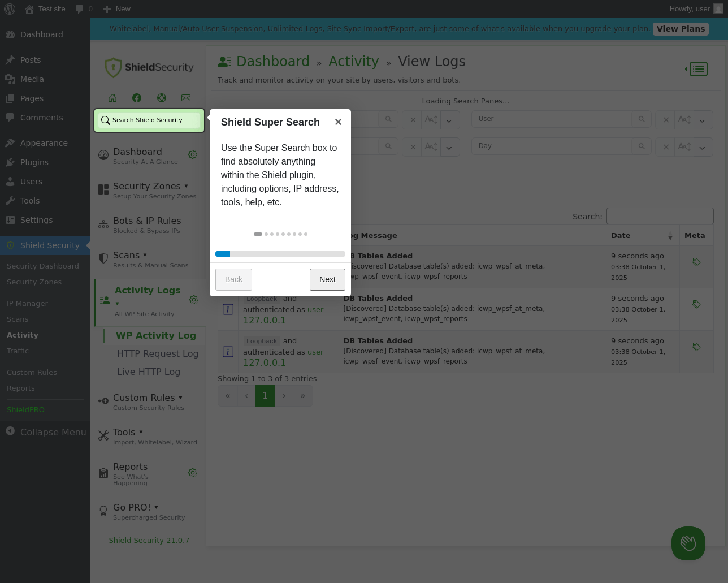Select Live HTTP Log submenu item
Viewport: 728px width, 583px height.
click(149, 372)
